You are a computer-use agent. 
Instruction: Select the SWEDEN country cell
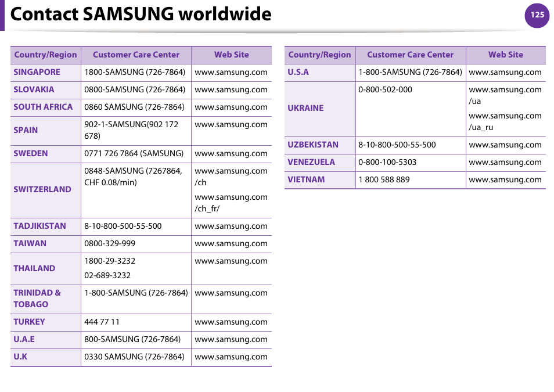45,154
